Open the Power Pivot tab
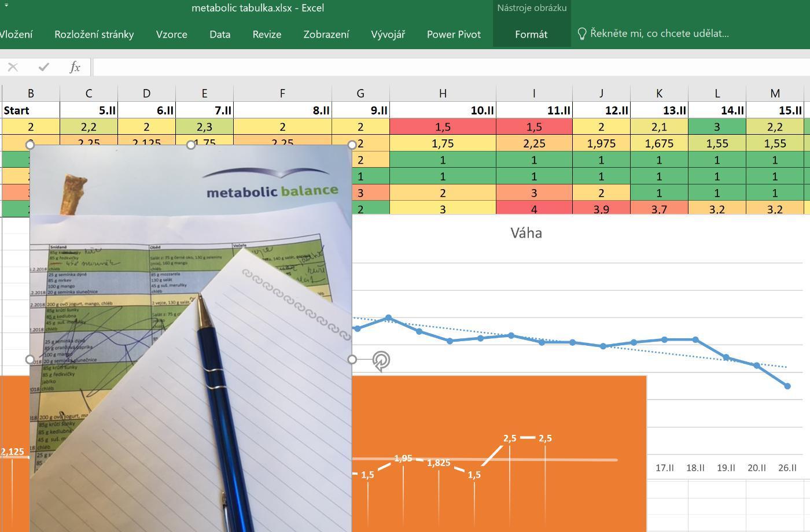The image size is (810, 532). 454,34
